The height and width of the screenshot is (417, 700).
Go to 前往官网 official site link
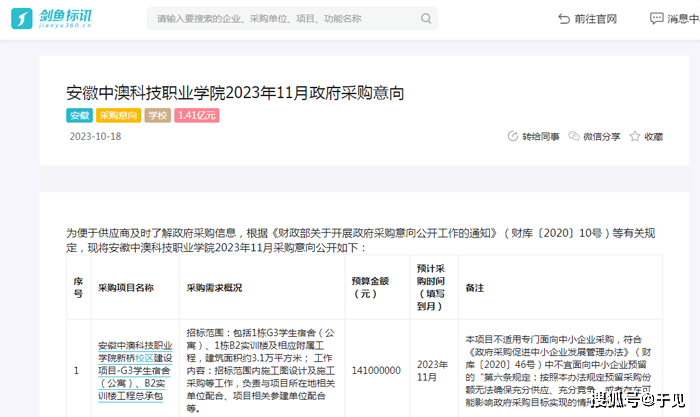[596, 19]
